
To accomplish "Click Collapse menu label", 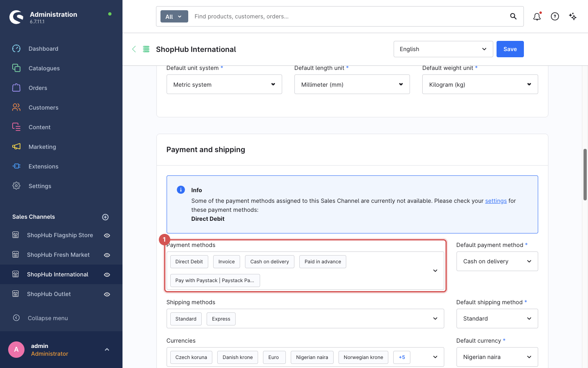I will [x=48, y=318].
